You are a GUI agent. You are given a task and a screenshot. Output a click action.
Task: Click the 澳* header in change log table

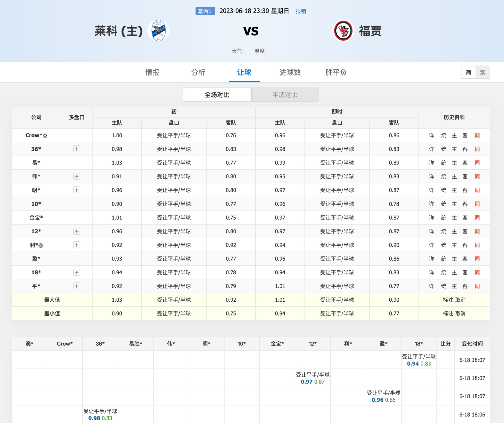tap(30, 344)
